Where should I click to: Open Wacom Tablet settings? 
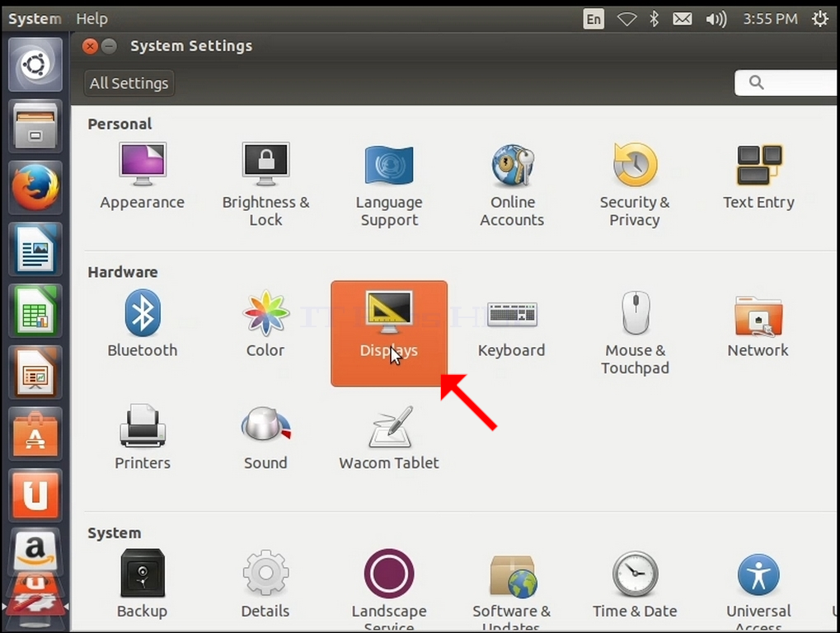click(389, 438)
